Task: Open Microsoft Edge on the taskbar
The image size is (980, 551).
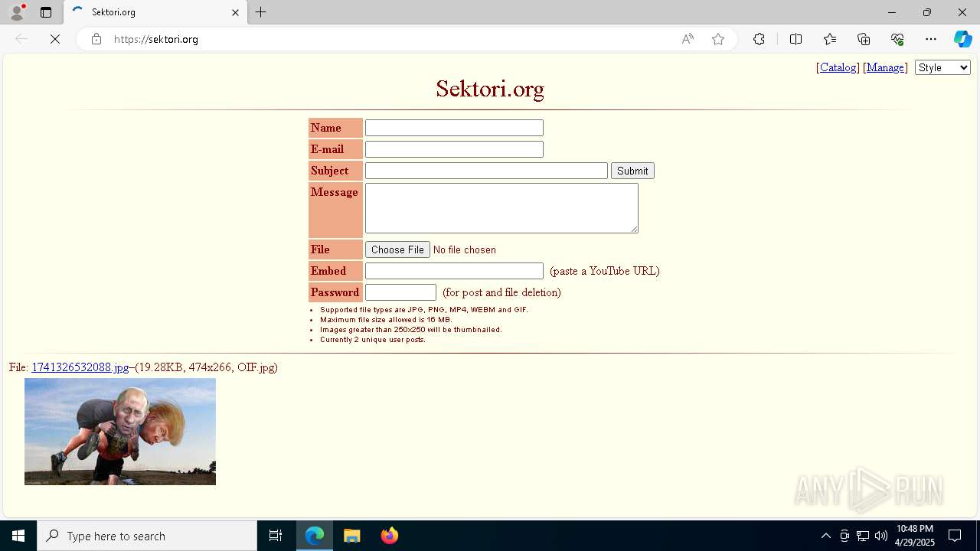Action: (x=315, y=536)
